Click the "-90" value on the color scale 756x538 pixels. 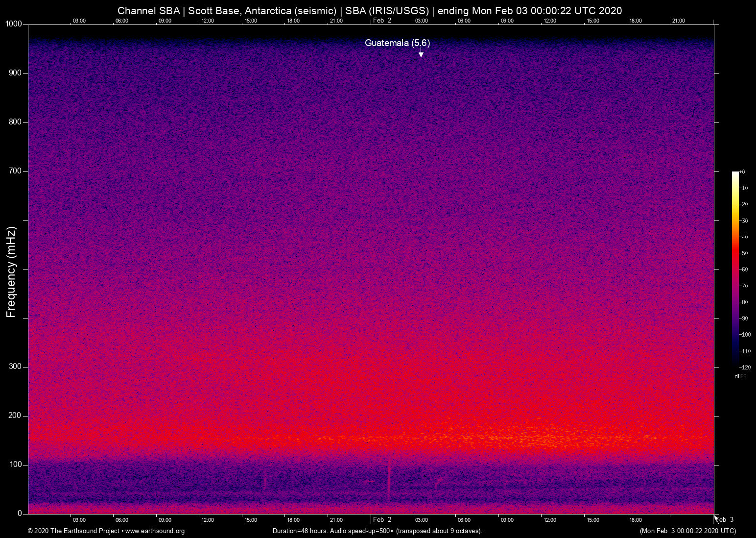(x=743, y=318)
